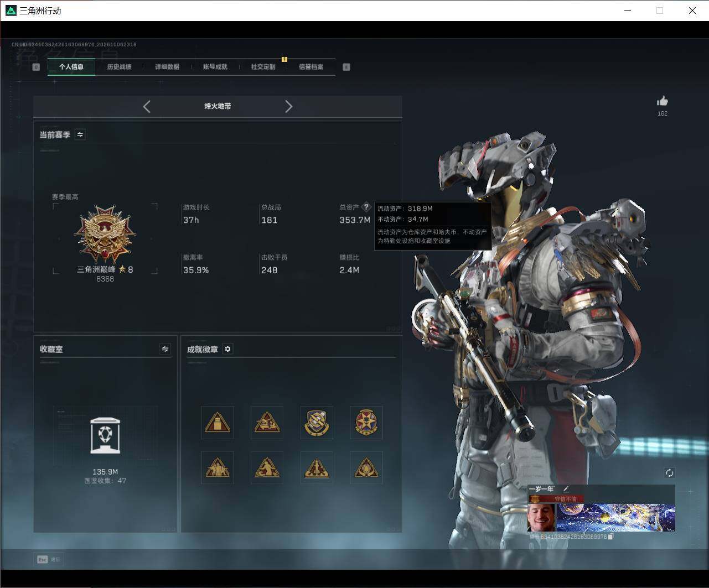Toggle the 收藏室 swap icon
Viewport: 709px width, 588px height.
(165, 349)
